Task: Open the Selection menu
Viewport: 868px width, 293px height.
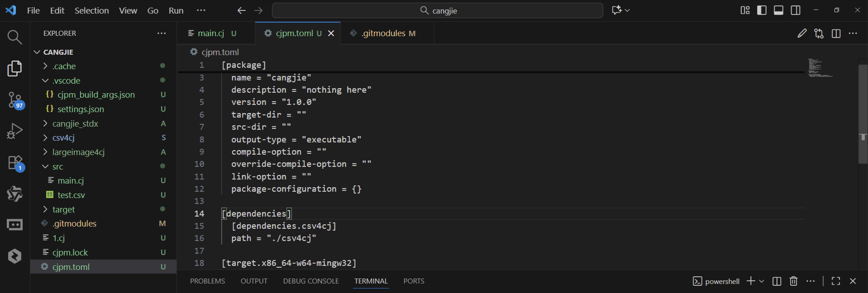Action: pyautogui.click(x=91, y=10)
